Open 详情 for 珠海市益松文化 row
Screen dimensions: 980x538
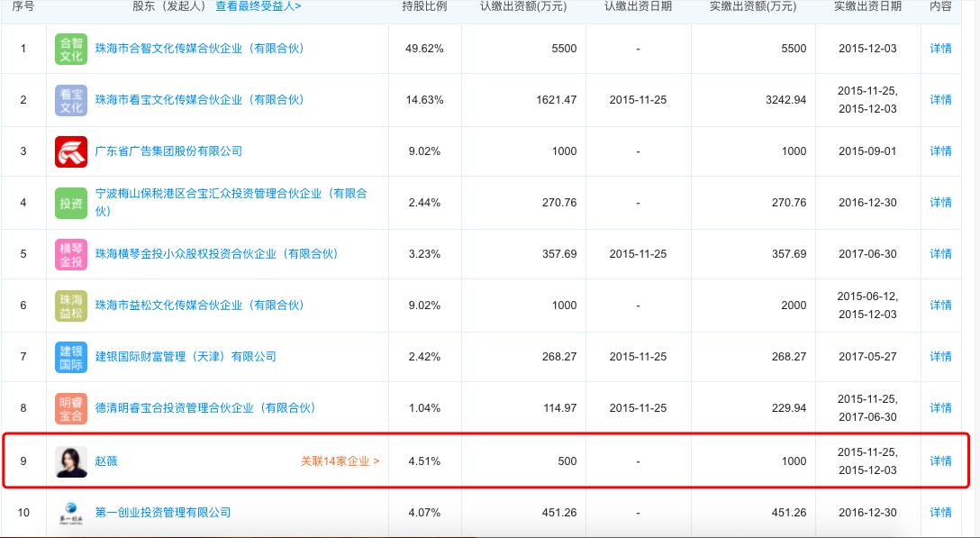940,305
